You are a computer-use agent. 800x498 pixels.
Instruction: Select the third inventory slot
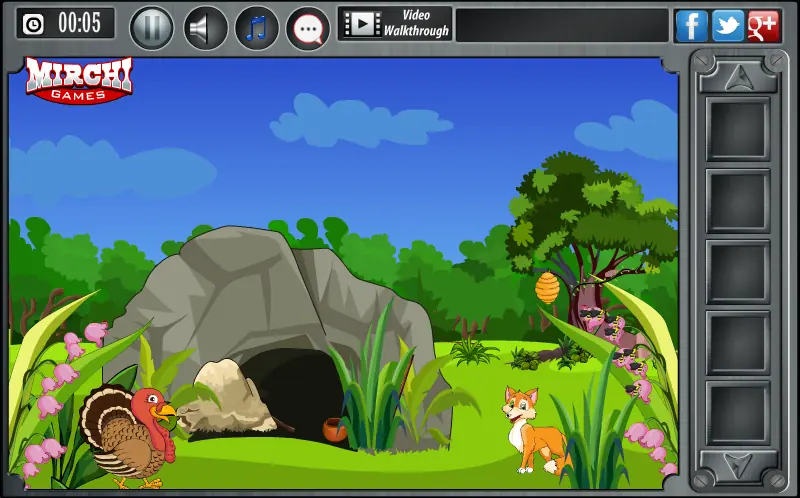pyautogui.click(x=738, y=271)
